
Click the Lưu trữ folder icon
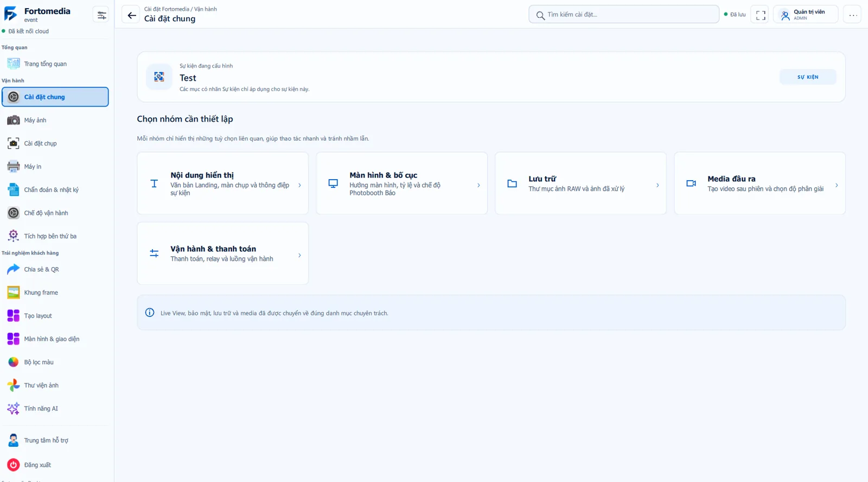click(512, 183)
